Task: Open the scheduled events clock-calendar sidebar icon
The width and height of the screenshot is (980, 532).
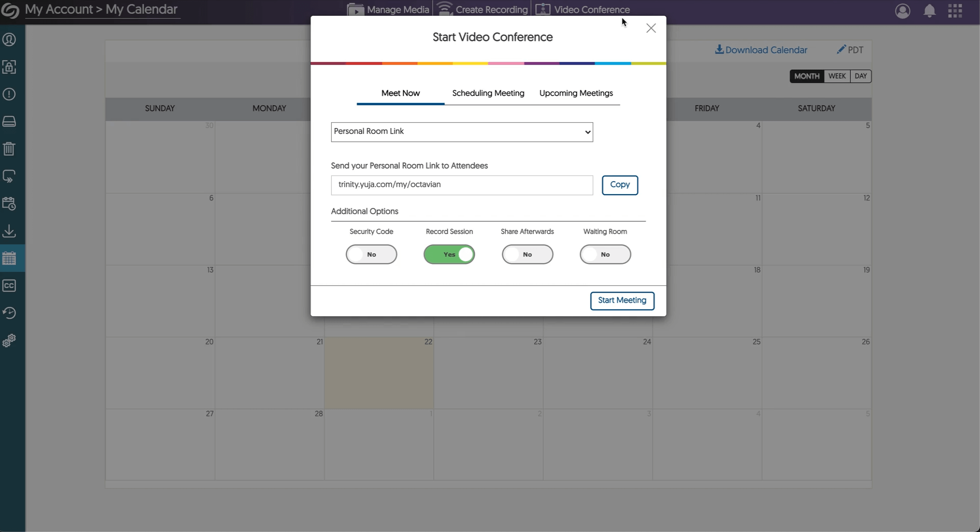Action: pos(9,203)
